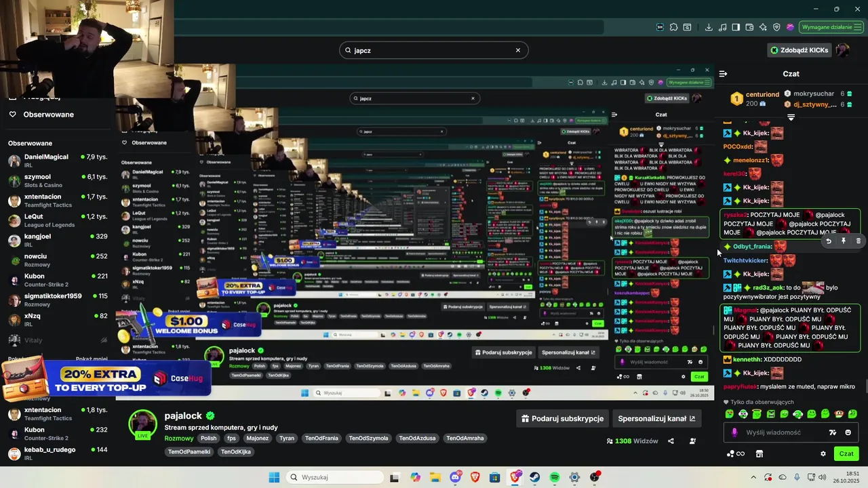Click the share icon beside viewer count

(671, 441)
